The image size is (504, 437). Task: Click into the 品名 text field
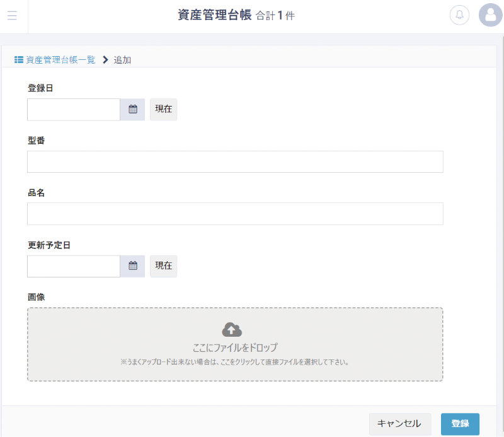click(x=235, y=214)
